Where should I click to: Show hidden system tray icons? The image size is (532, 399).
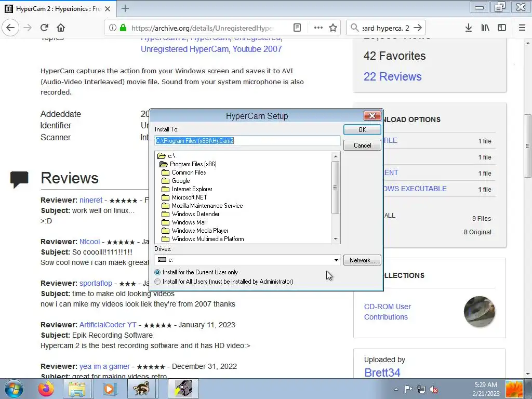(x=396, y=389)
